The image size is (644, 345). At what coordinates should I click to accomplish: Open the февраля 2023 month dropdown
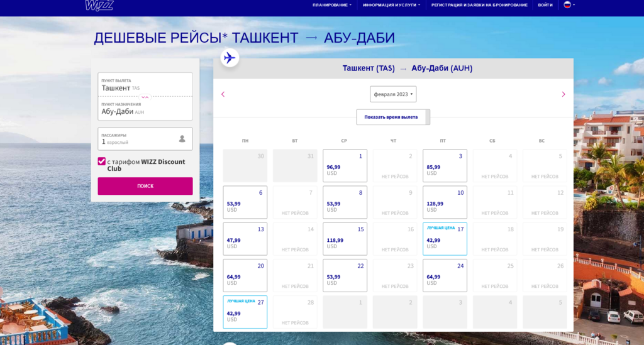[x=393, y=94]
